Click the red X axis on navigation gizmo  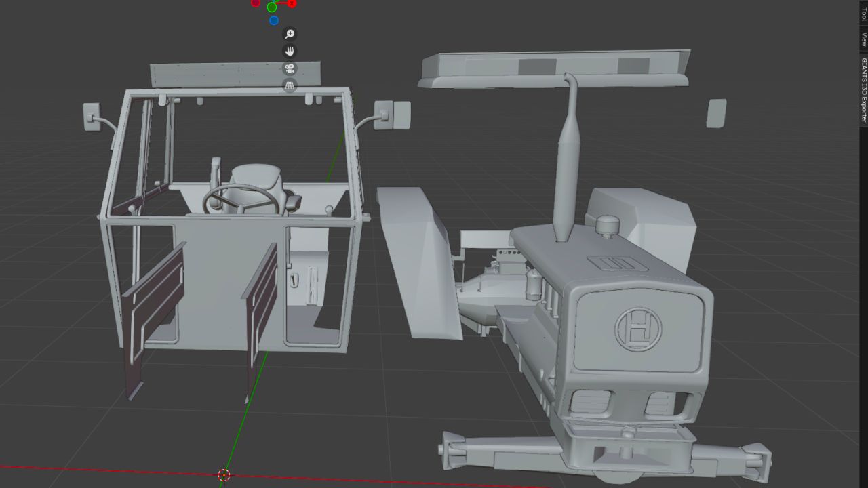[x=292, y=3]
